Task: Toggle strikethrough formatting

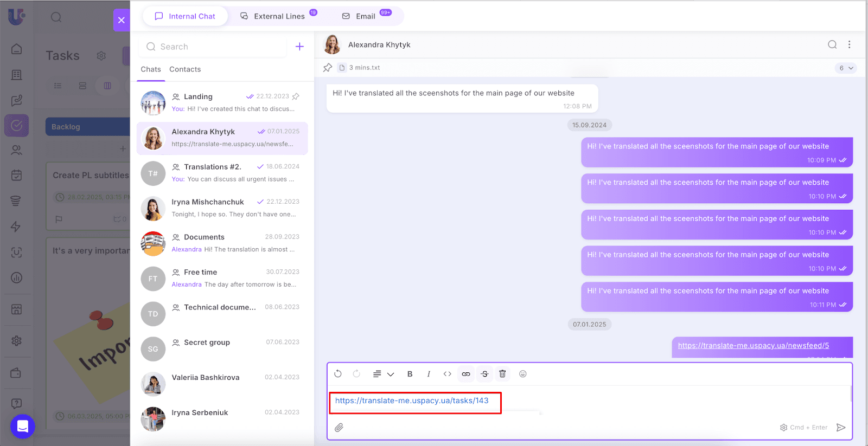Action: click(x=484, y=374)
